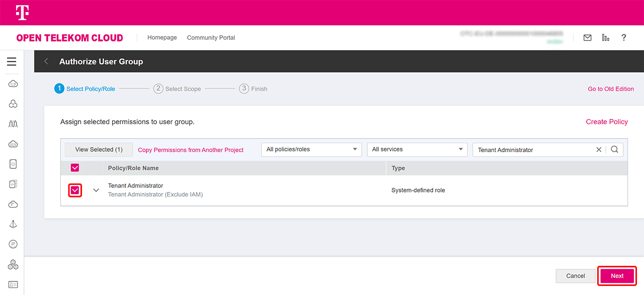Expand the Tenant Administrator row details

pyautogui.click(x=96, y=190)
